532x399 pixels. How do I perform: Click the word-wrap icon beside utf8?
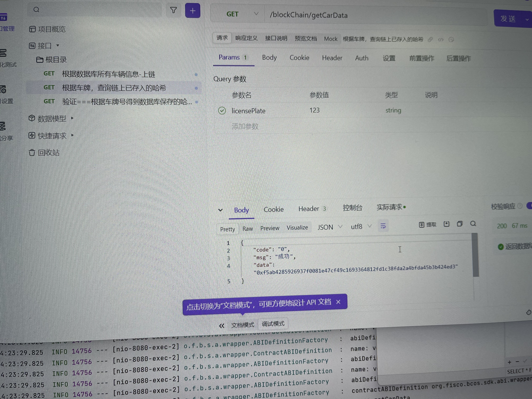[383, 226]
